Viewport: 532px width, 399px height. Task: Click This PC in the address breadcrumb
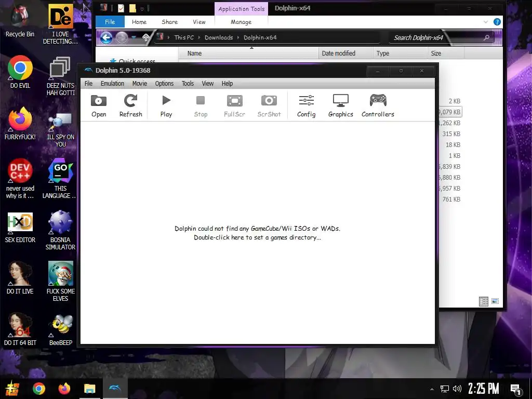[184, 37]
